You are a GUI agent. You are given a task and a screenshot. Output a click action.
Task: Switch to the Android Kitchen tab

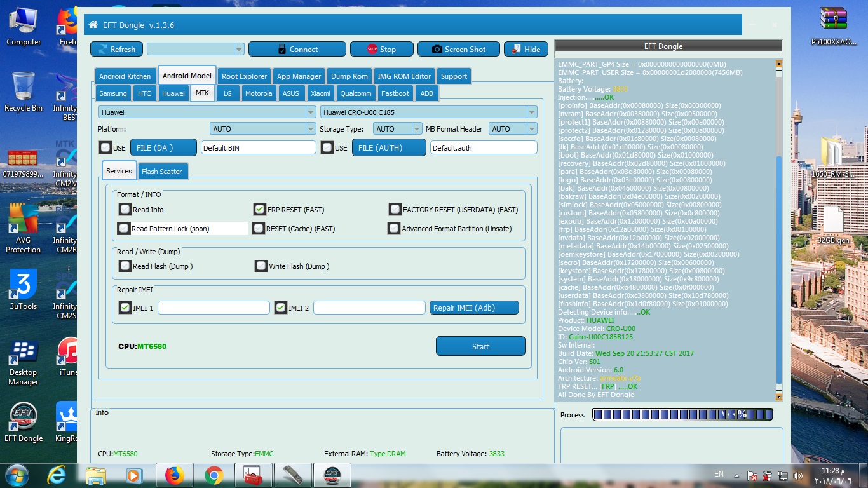[125, 76]
